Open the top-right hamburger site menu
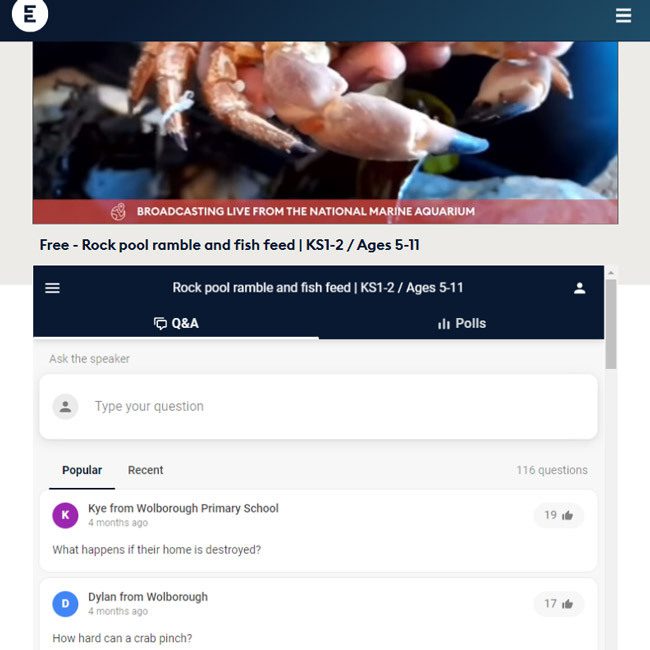 point(623,16)
